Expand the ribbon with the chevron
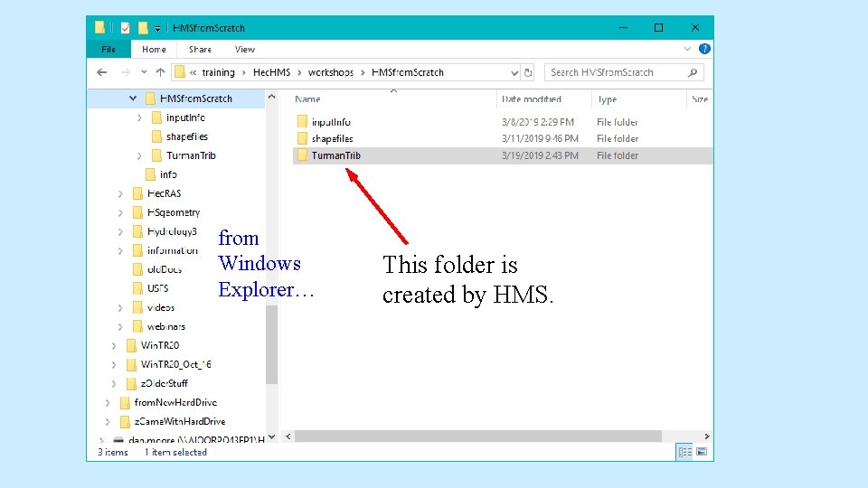868x488 pixels. [687, 49]
